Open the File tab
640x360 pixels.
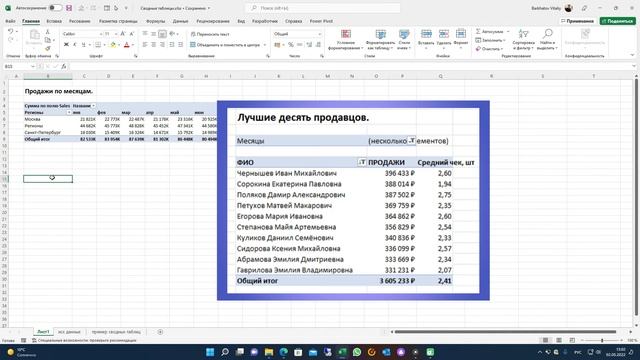pyautogui.click(x=10, y=21)
